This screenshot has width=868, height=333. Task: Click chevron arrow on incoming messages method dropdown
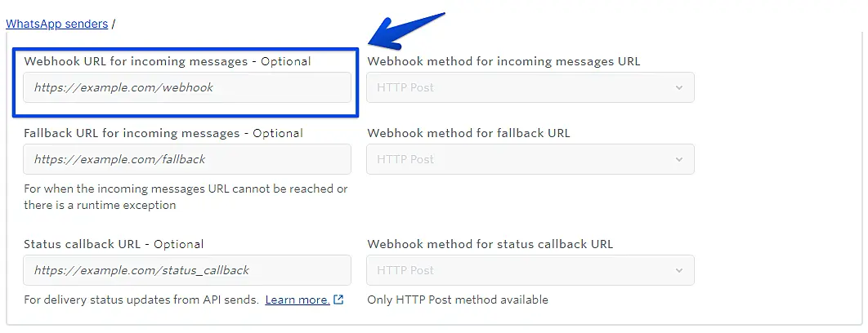[678, 87]
